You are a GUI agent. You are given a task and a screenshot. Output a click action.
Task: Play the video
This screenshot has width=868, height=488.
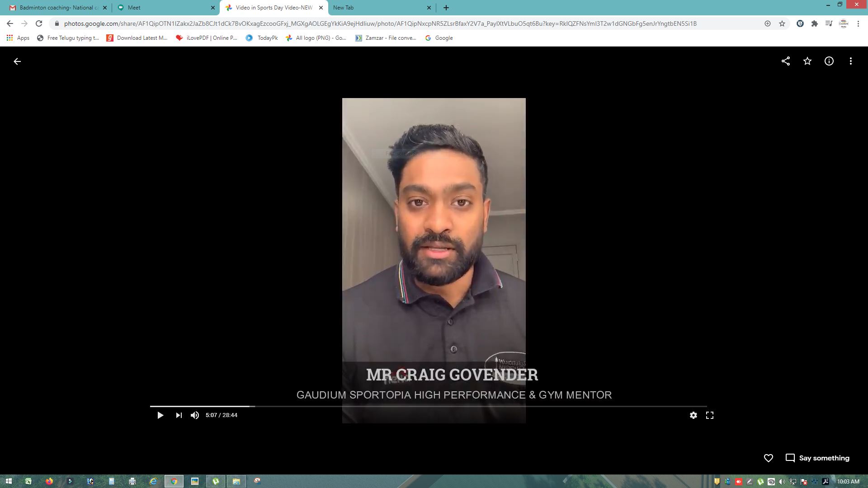click(160, 415)
